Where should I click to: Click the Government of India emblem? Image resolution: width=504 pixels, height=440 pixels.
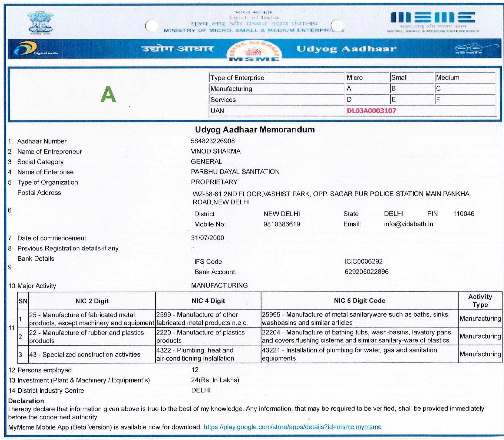[41, 22]
